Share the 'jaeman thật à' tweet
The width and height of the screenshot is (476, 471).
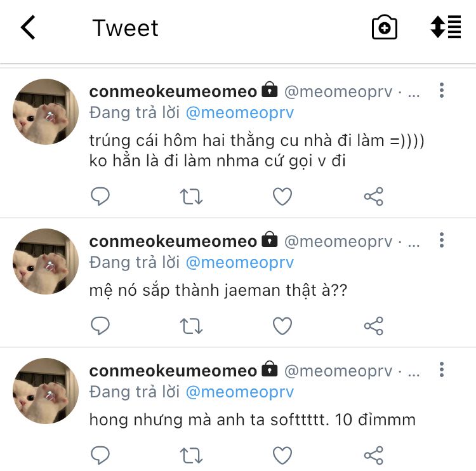coord(374,326)
